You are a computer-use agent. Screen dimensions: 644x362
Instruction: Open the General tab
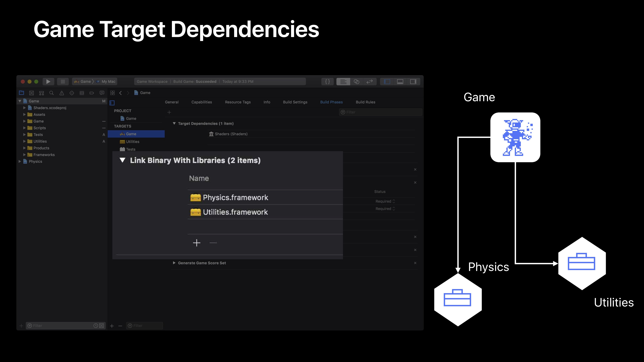tap(172, 102)
